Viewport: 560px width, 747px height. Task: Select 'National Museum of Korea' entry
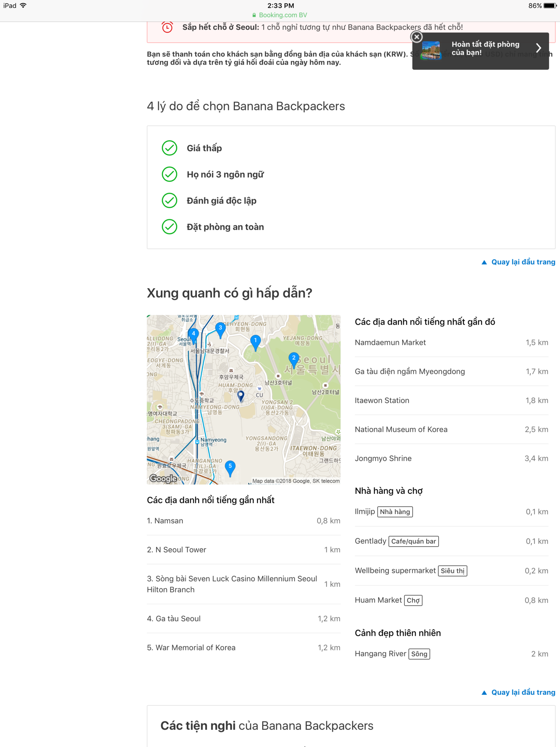(451, 429)
